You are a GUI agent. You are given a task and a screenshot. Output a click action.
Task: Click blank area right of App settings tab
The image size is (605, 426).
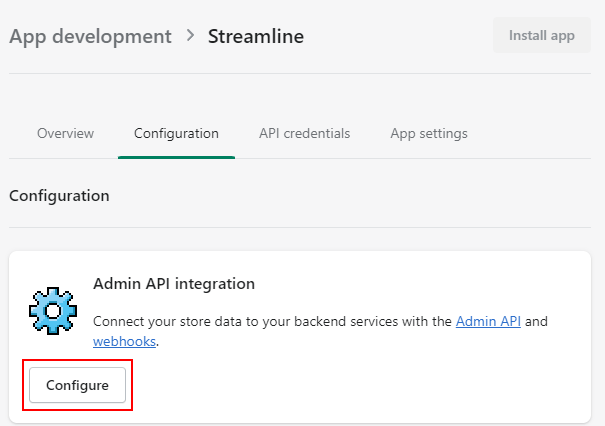[x=540, y=133]
